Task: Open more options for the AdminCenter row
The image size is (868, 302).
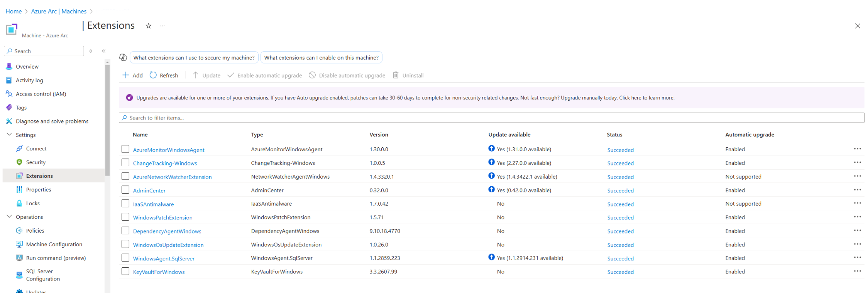Action: [857, 190]
